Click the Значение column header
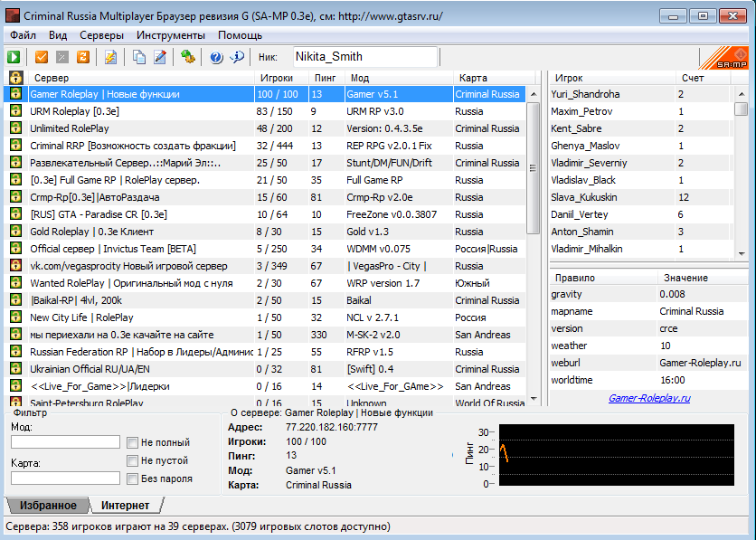 point(703,278)
